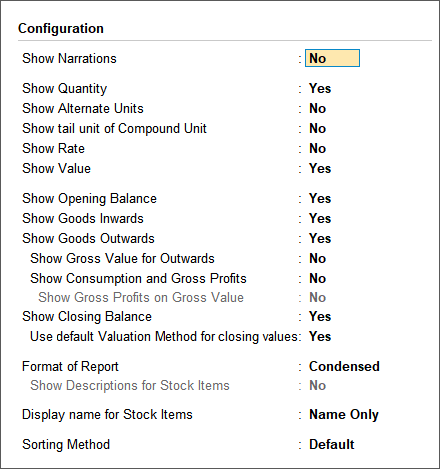
Task: Open Sorting Method Default selection
Action: (332, 445)
